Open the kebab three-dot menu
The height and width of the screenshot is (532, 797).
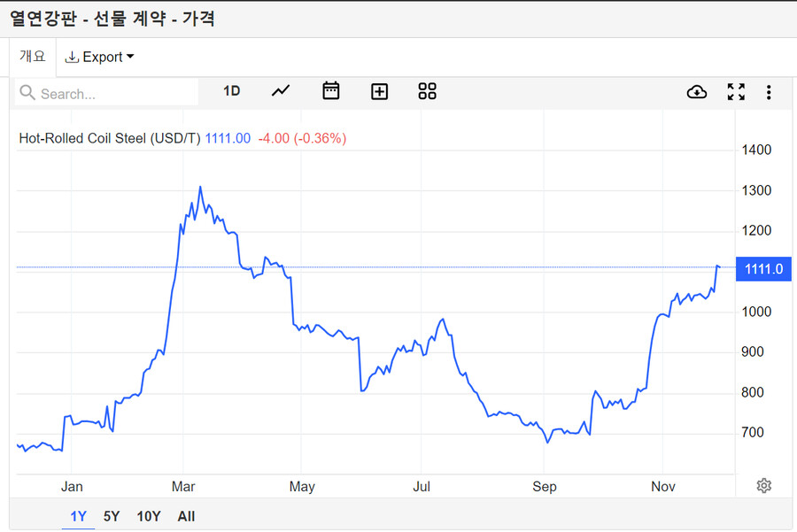pos(769,91)
